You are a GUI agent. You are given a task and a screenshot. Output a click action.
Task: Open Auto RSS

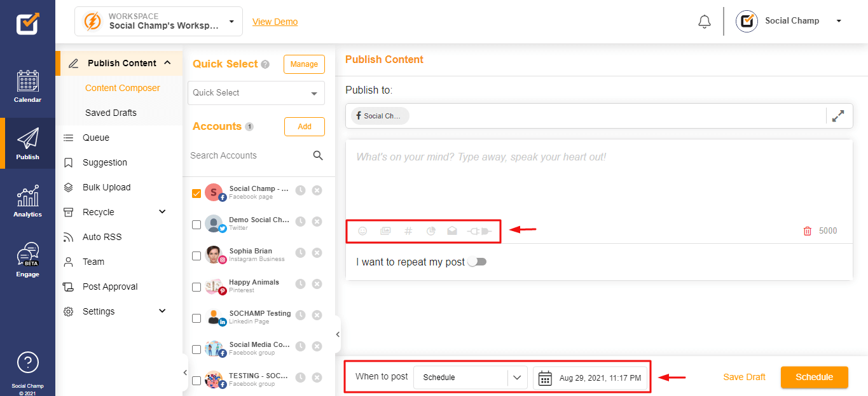point(102,237)
